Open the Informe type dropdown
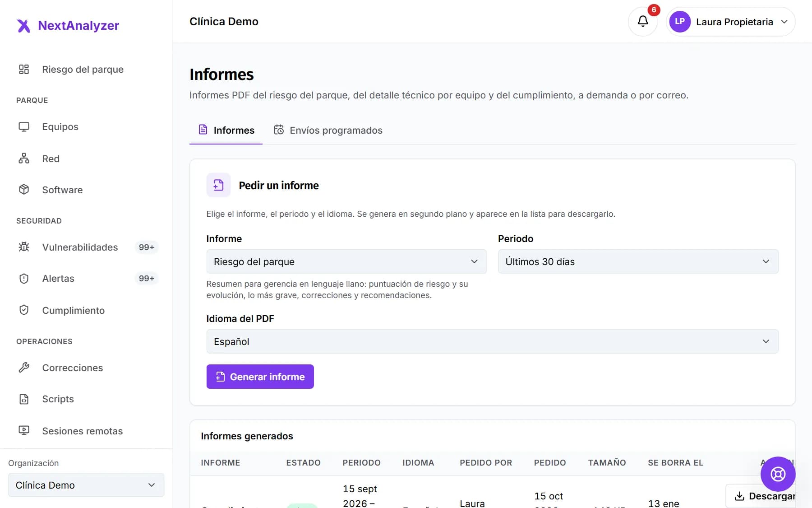This screenshot has height=508, width=812. point(346,261)
